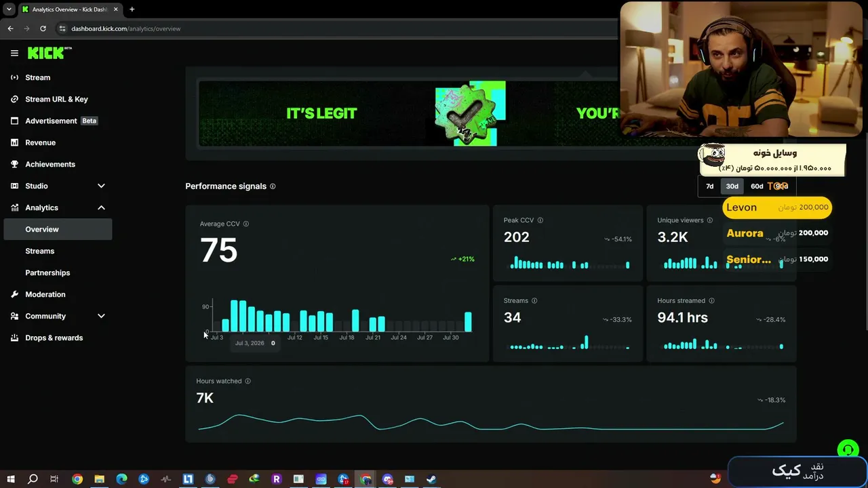This screenshot has width=868, height=488.
Task: Click info icon beside Performance signals
Action: point(273,186)
